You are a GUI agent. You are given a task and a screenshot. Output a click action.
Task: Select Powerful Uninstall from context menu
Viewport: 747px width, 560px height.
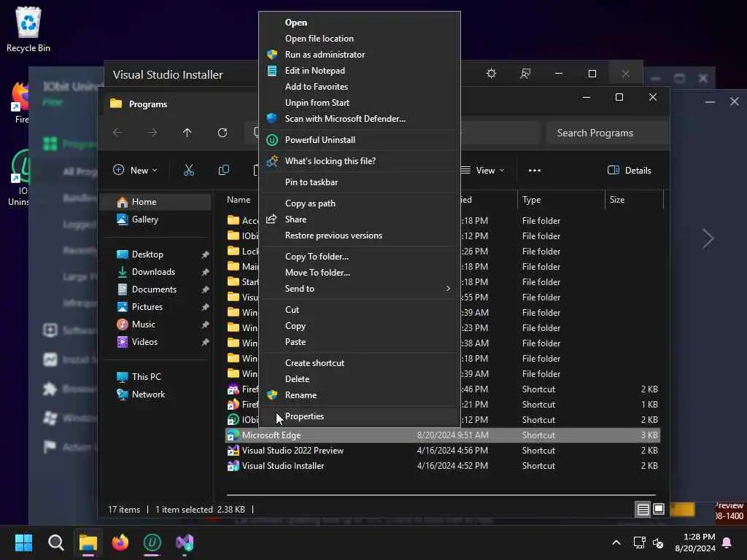[x=320, y=140]
